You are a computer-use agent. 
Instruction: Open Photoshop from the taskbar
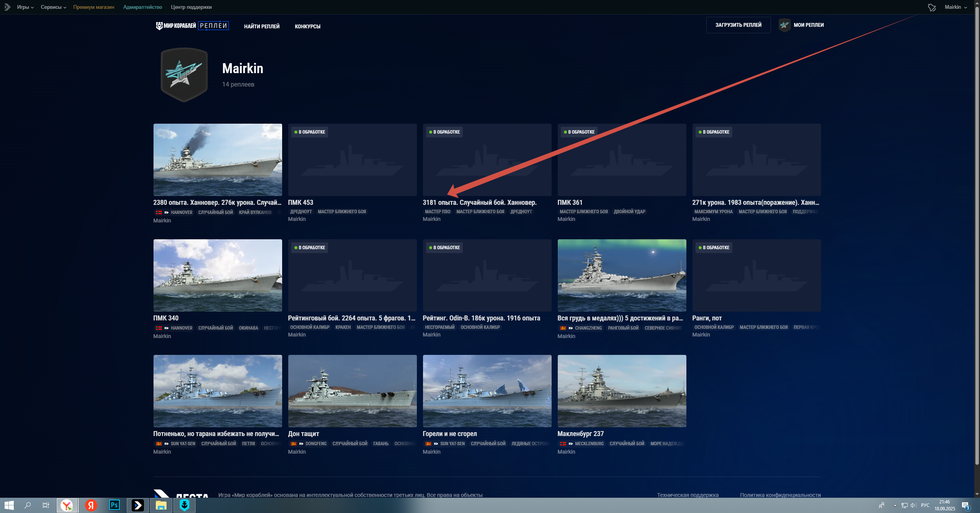[x=114, y=505]
